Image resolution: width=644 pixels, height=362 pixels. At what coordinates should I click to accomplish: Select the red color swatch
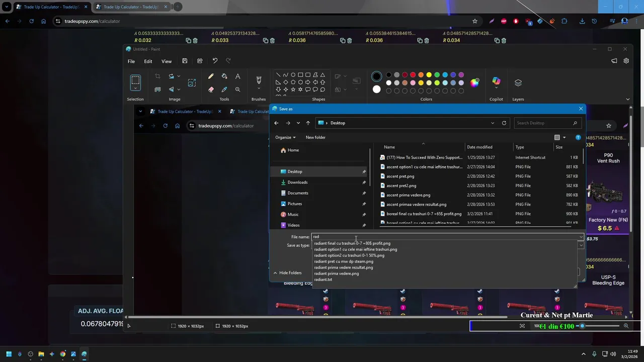pos(413,75)
